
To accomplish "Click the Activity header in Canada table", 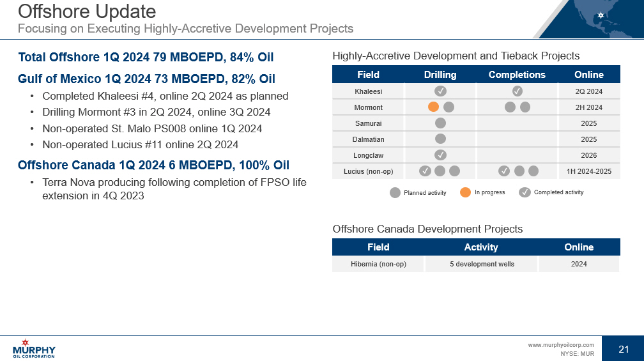I will [480, 247].
